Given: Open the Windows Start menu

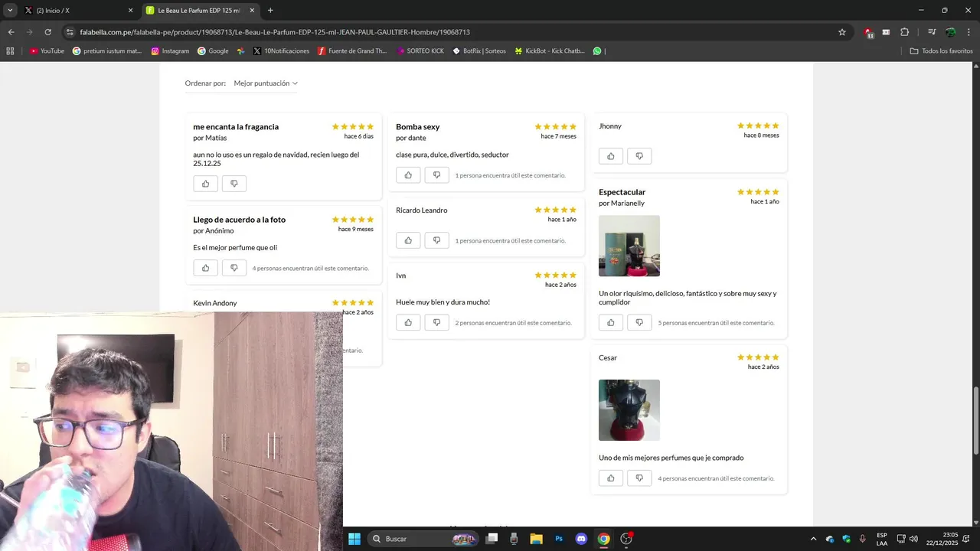Looking at the screenshot, I should click(x=354, y=539).
